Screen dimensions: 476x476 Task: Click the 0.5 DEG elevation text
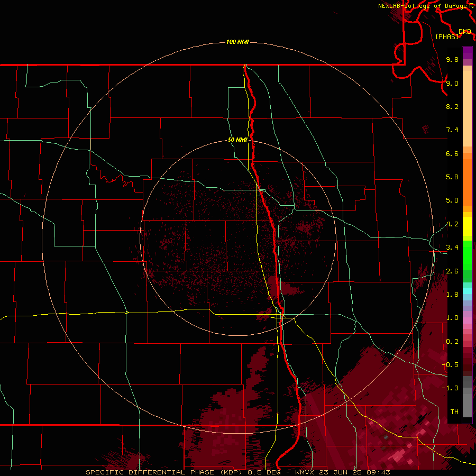tap(264, 472)
